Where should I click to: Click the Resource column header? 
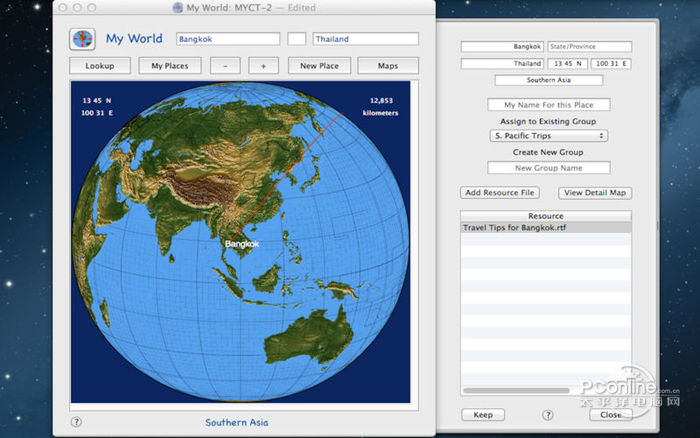click(x=546, y=216)
